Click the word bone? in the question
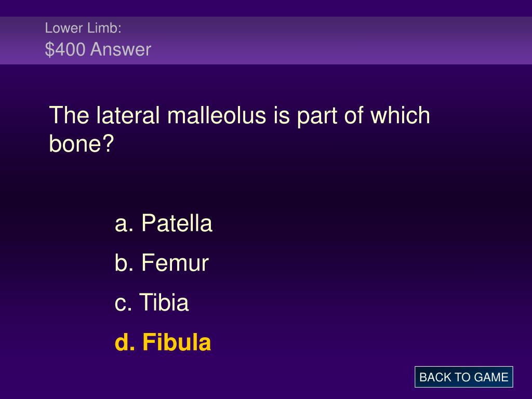 point(81,143)
